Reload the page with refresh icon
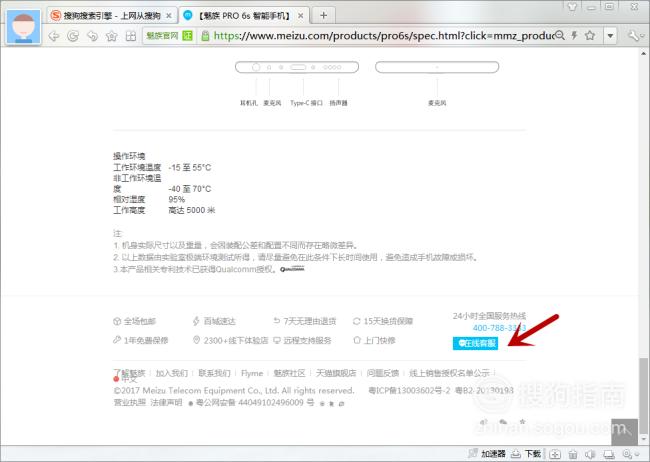This screenshot has height=462, width=650. (73, 36)
